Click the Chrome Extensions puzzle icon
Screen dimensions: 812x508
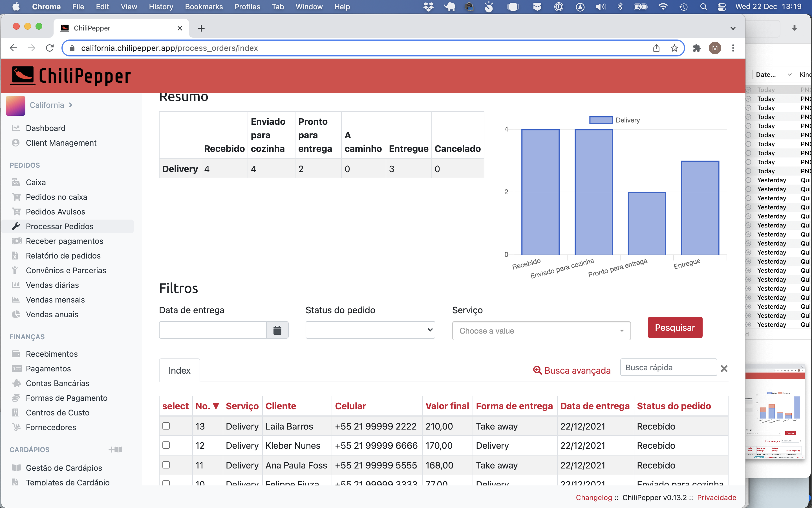click(x=697, y=48)
